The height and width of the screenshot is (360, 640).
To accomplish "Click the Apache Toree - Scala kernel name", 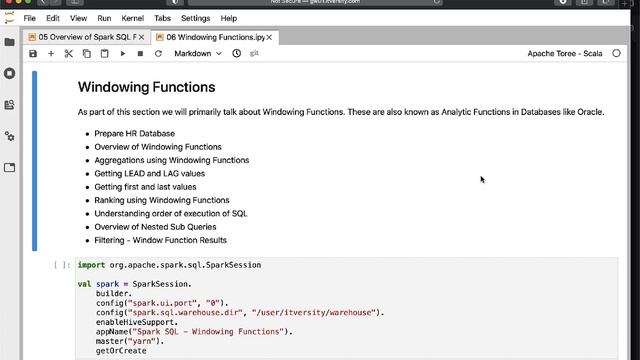I will (x=564, y=53).
